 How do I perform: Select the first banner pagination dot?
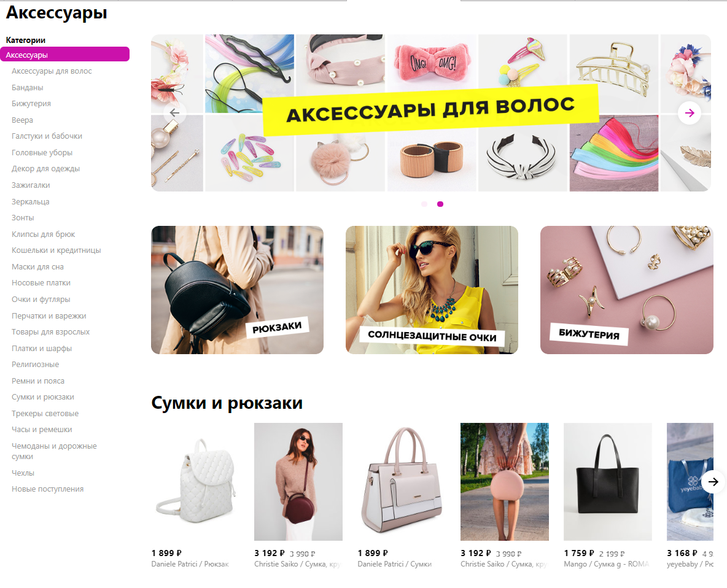tap(424, 204)
